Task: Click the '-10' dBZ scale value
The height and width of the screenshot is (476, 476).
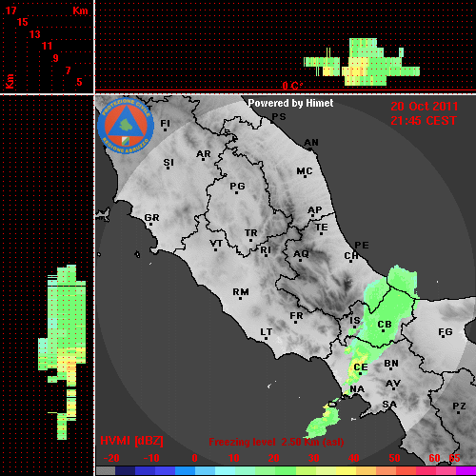Action: pyautogui.click(x=151, y=458)
